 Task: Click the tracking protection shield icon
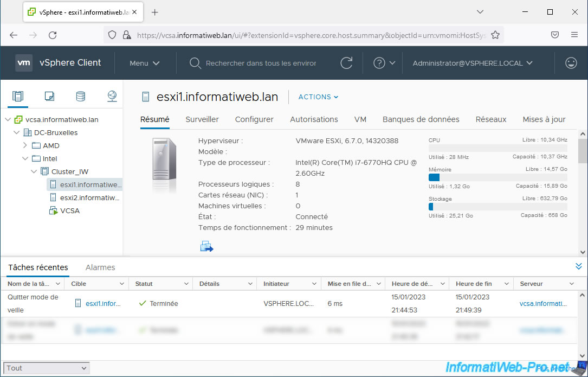112,35
